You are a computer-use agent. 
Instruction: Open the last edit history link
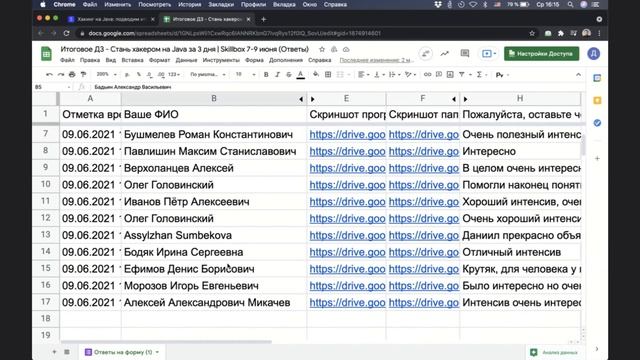click(376, 60)
